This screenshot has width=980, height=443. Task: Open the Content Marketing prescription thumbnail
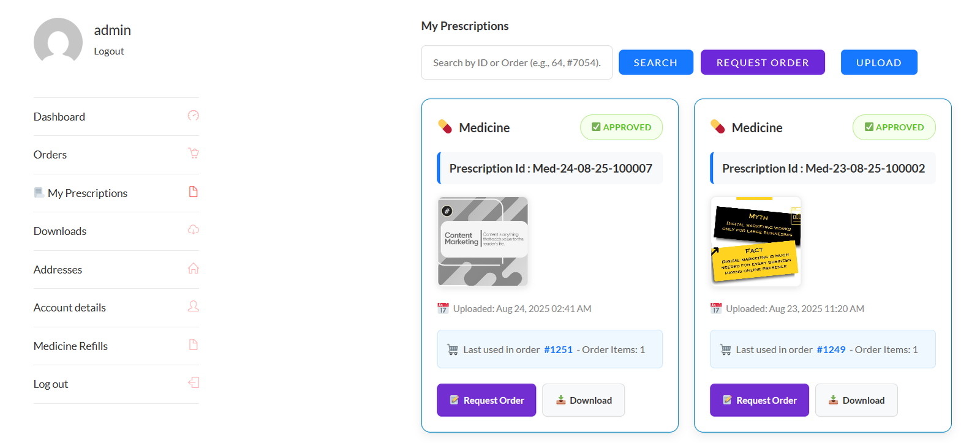click(483, 241)
